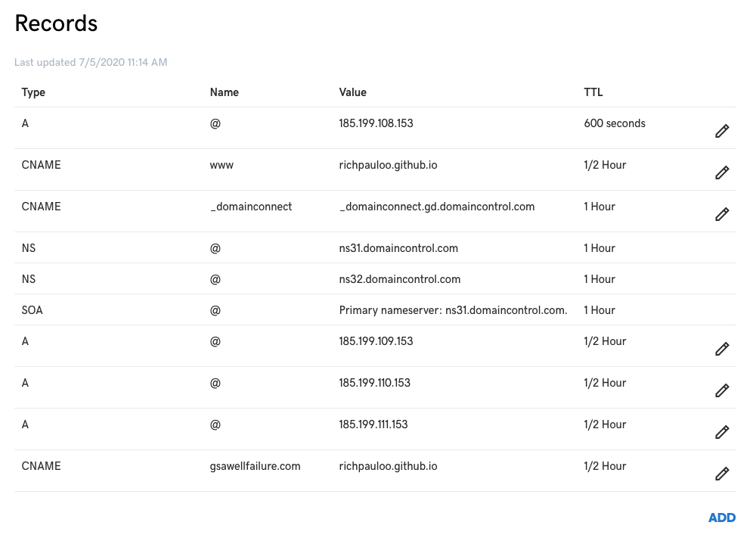
Task: Edit the A record 185.199.110.153
Action: (x=722, y=390)
